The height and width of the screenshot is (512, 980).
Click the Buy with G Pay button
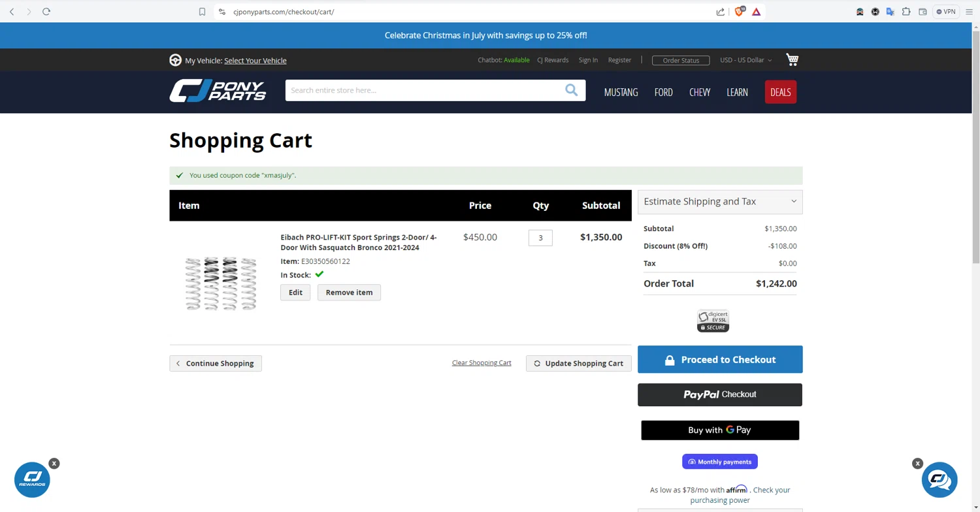point(720,430)
